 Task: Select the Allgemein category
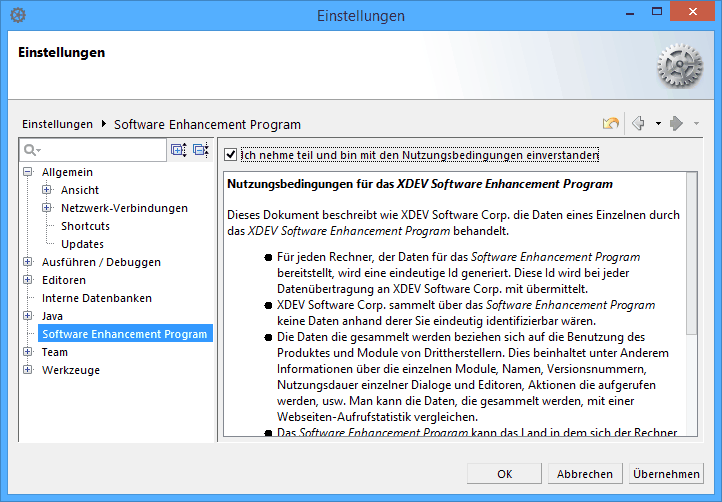67,172
